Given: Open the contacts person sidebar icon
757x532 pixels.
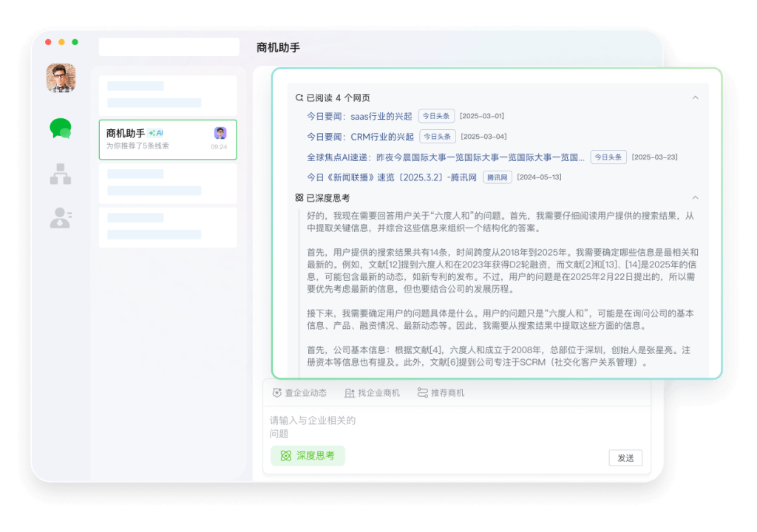Looking at the screenshot, I should click(x=60, y=217).
